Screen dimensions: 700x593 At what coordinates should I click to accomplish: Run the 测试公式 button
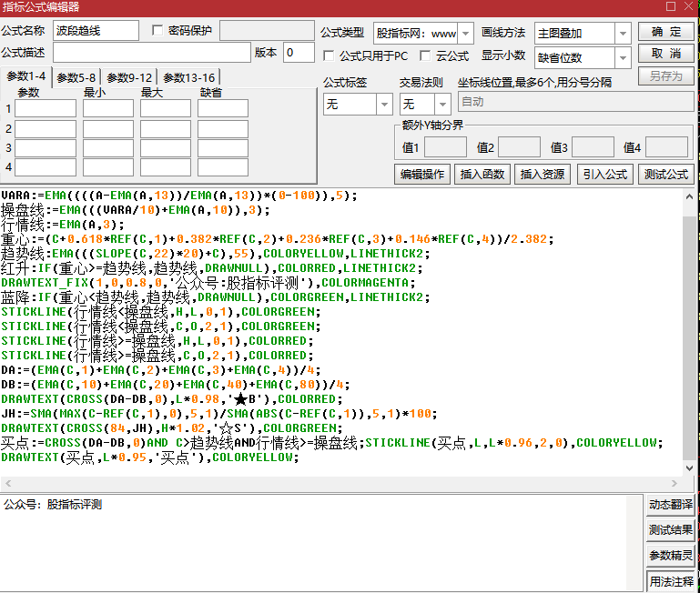click(666, 174)
